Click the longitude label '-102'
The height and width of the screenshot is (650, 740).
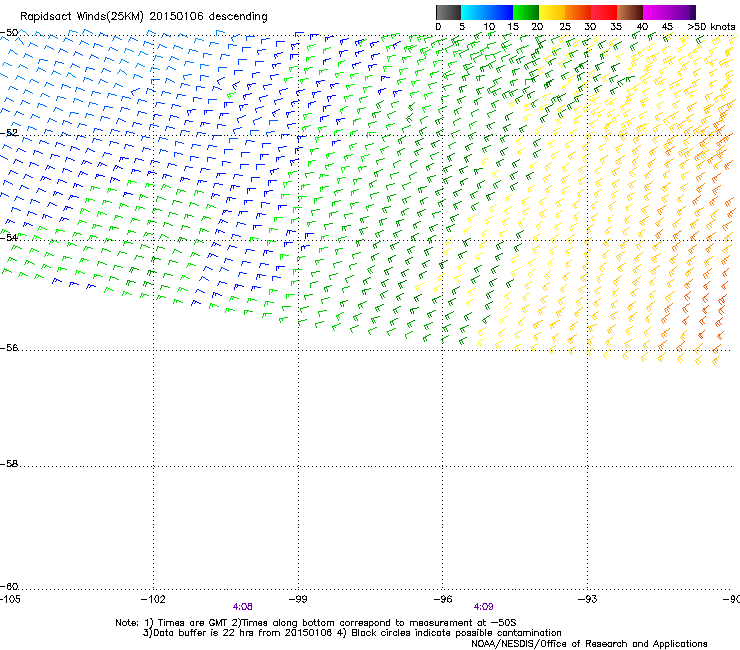(153, 599)
